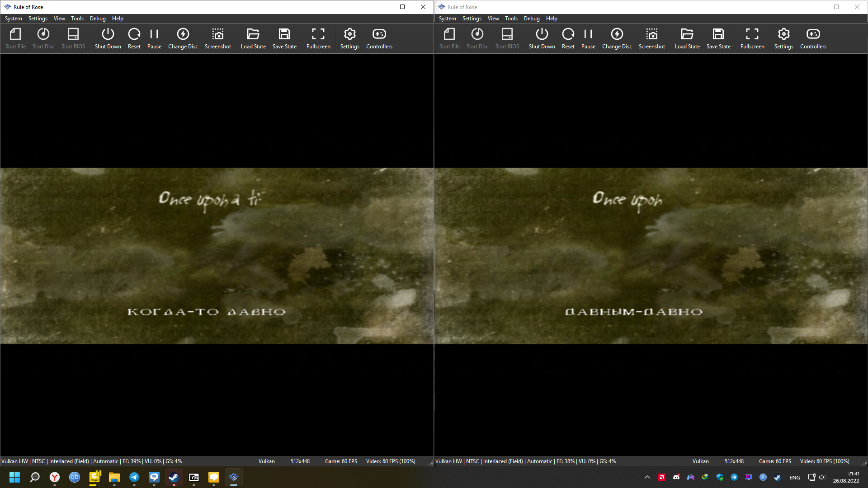Open taskbar Search
Image resolution: width=868 pixels, height=488 pixels.
click(35, 477)
